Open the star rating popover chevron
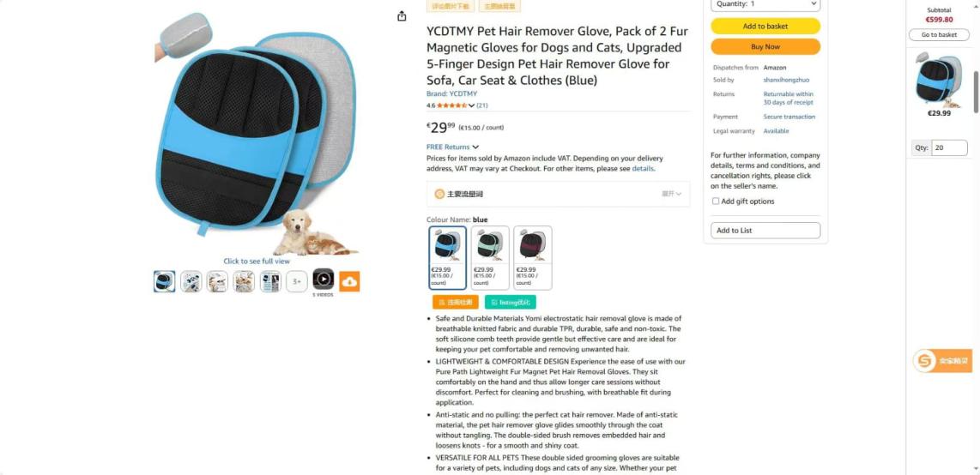The image size is (980, 475). click(x=471, y=105)
